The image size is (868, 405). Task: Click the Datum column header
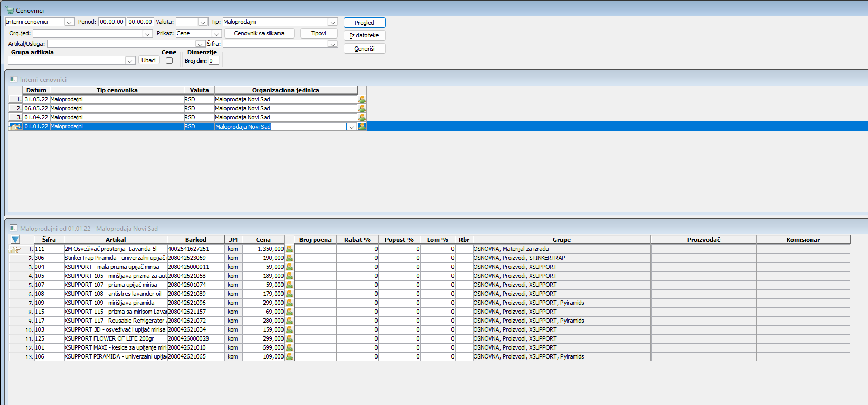point(36,90)
